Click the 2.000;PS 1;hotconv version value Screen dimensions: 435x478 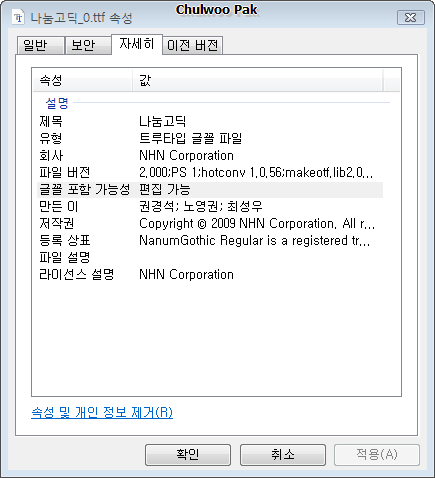(256, 172)
